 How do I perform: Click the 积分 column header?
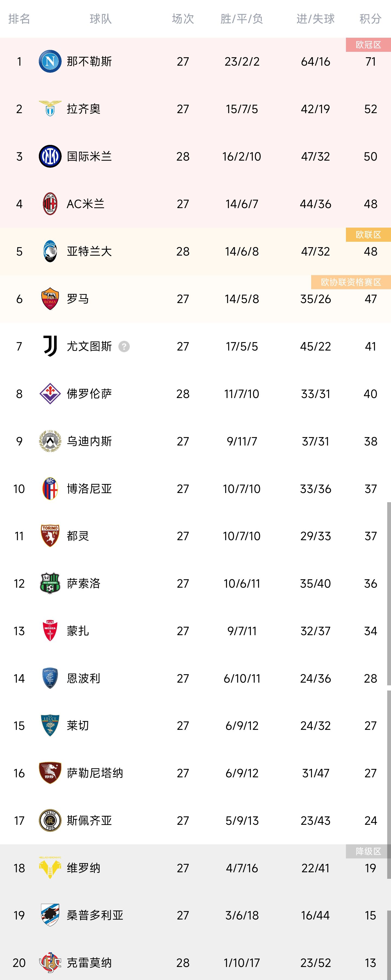370,19
